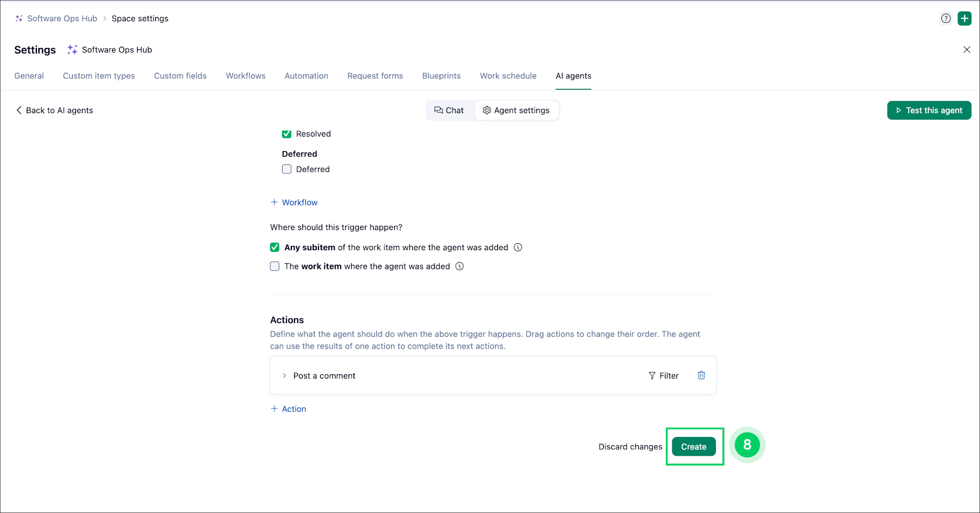Go back to AI agents
This screenshot has width=980, height=513.
(54, 110)
